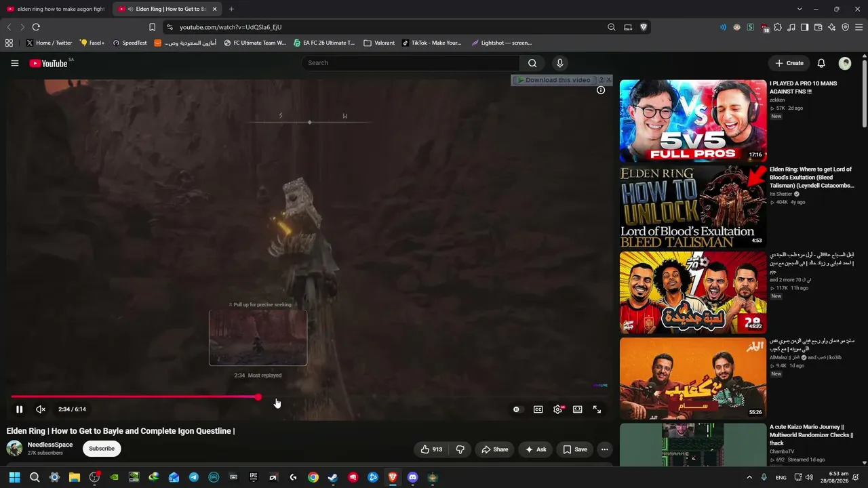The image size is (868, 488).
Task: Subscribe to NeedlessSpace
Action: point(102,449)
